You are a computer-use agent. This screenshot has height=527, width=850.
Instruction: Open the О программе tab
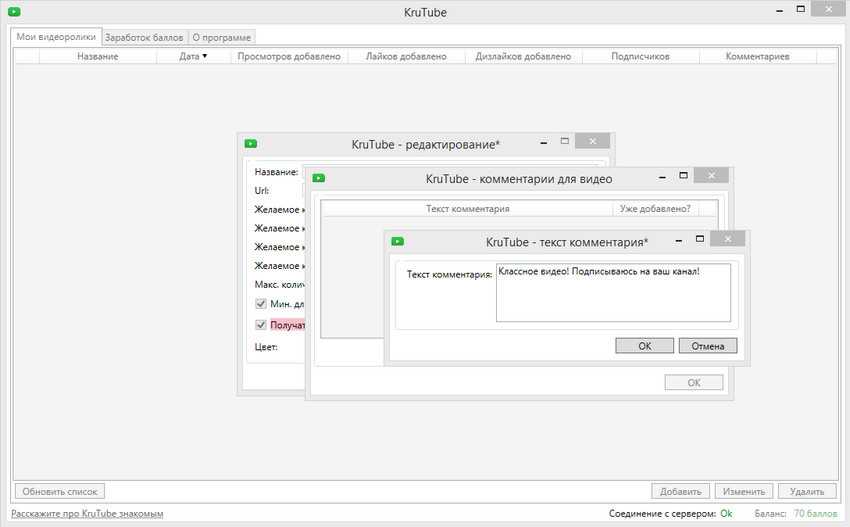point(222,37)
